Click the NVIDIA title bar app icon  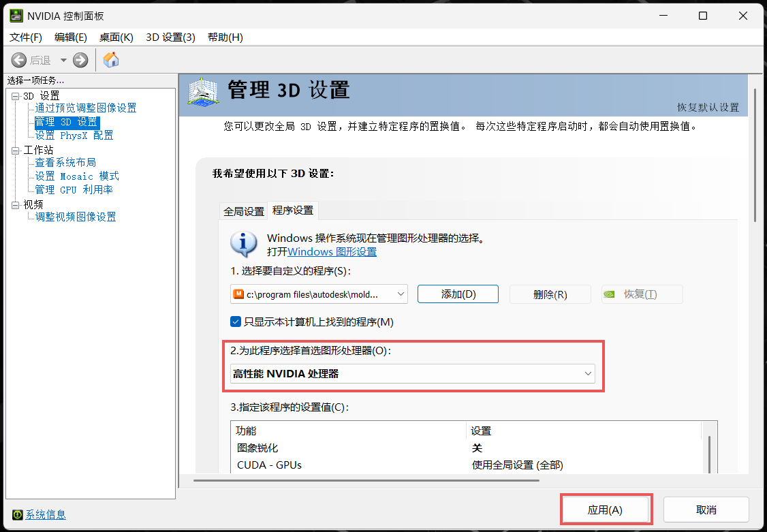(x=16, y=16)
